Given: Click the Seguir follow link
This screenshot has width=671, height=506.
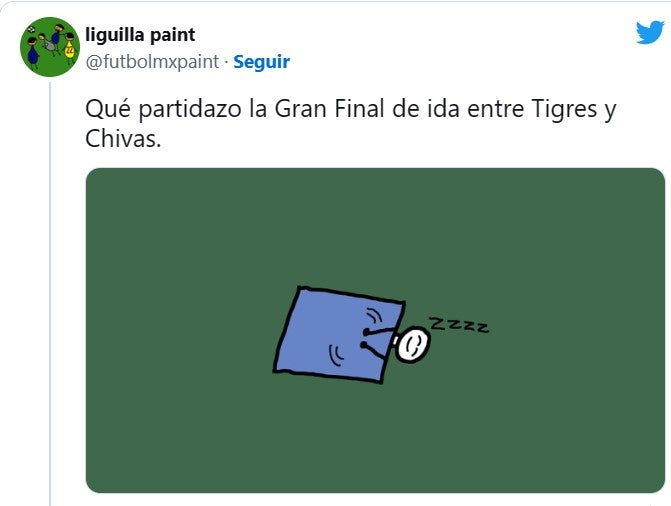Looking at the screenshot, I should click(261, 62).
